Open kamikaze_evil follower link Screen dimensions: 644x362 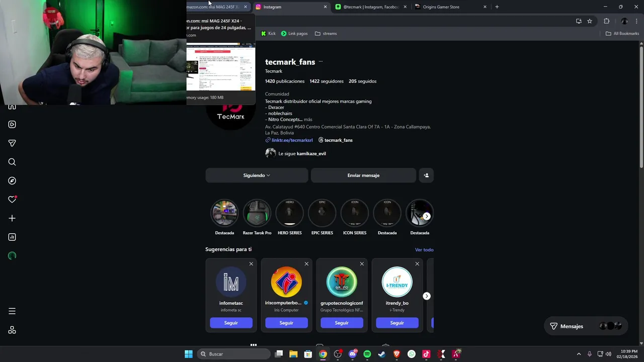tap(311, 154)
